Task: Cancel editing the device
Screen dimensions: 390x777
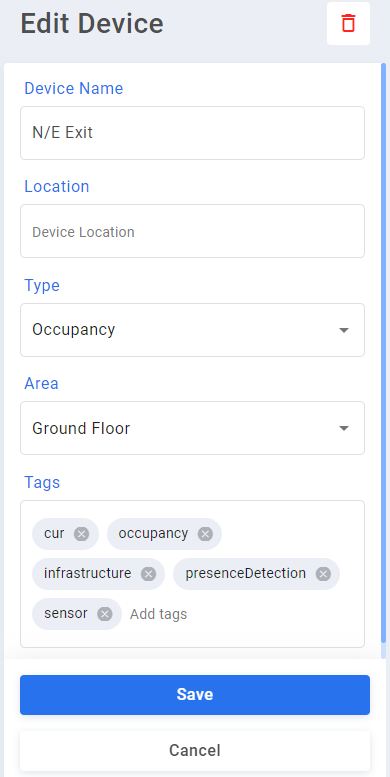Action: click(195, 751)
